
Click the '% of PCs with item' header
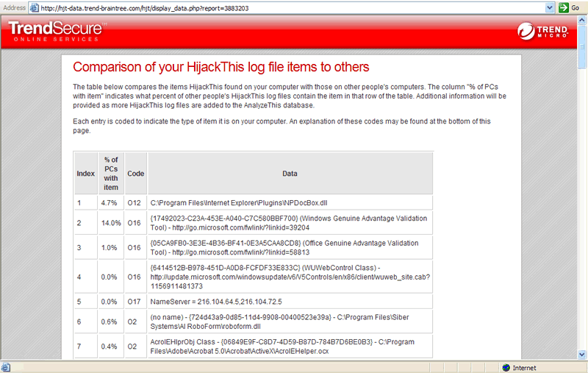tap(110, 174)
